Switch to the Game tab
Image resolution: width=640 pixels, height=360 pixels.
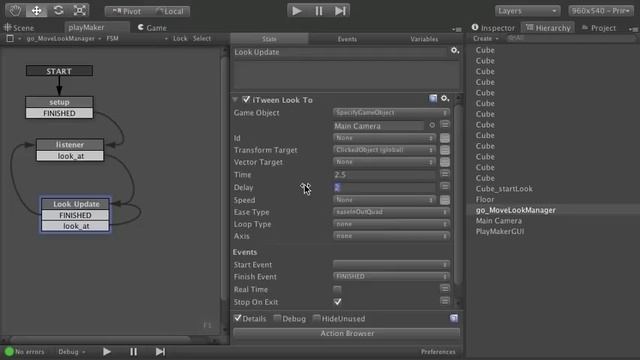point(152,28)
